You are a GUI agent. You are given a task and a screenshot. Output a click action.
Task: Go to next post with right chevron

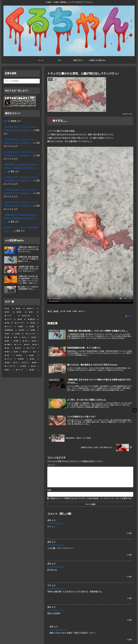[131, 447]
